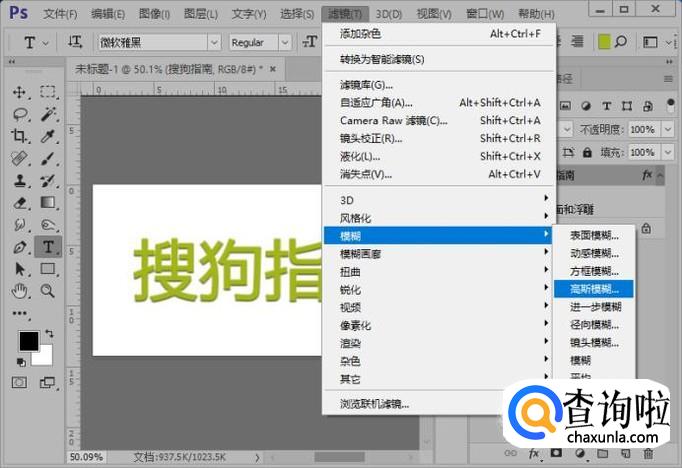Click the 50.09% zoom level field
This screenshot has height=468, width=682.
coord(86,457)
